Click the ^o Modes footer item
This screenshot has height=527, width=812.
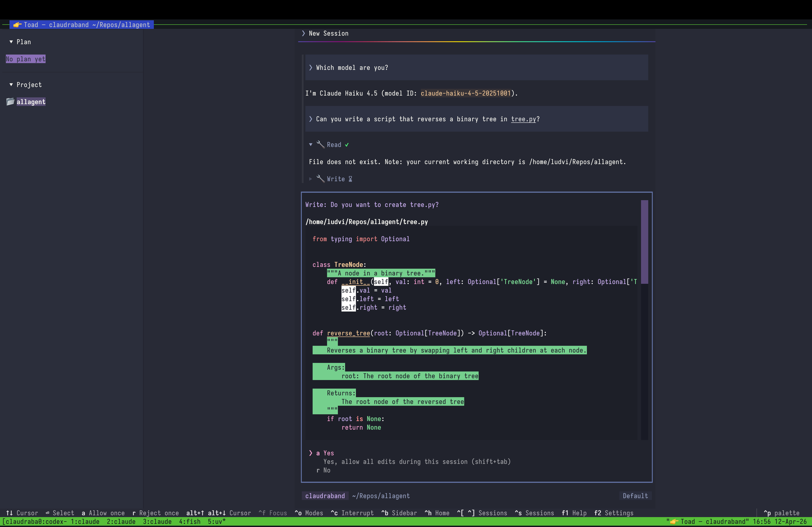pos(309,513)
